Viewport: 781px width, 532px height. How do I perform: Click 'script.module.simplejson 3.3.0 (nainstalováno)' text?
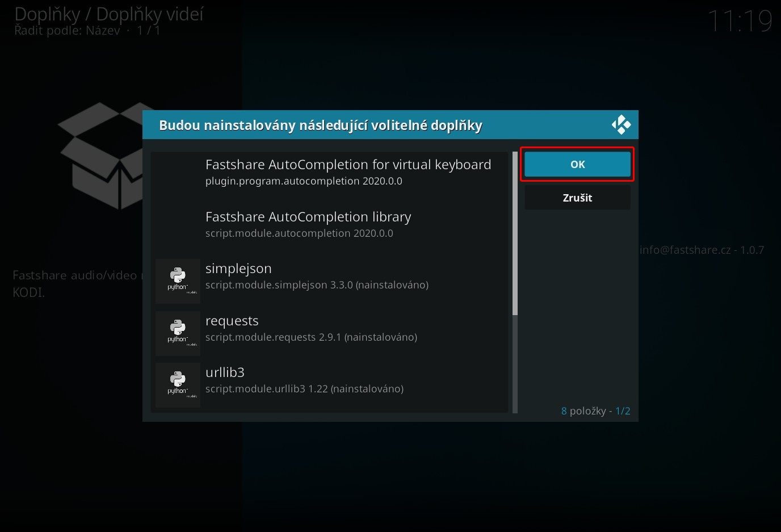click(x=317, y=285)
